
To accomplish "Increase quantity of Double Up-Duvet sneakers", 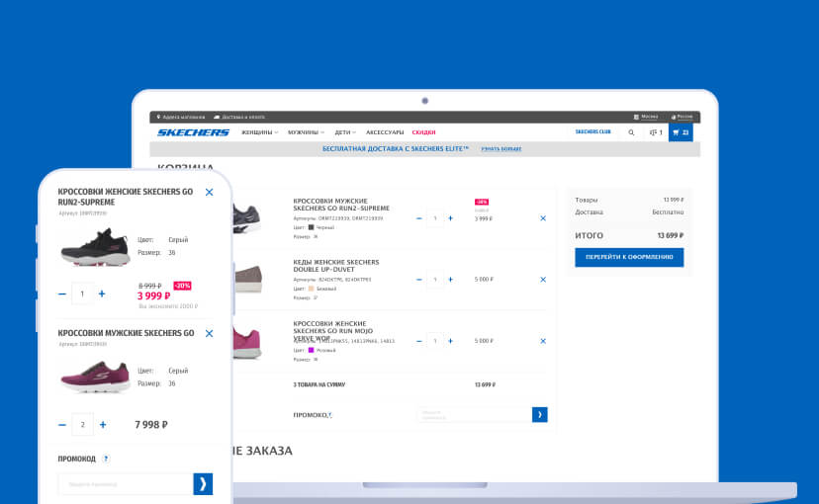I will click(x=451, y=280).
